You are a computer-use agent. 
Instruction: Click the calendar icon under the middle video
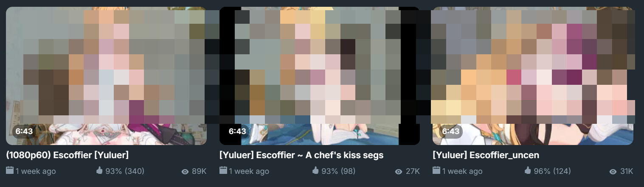coord(223,171)
